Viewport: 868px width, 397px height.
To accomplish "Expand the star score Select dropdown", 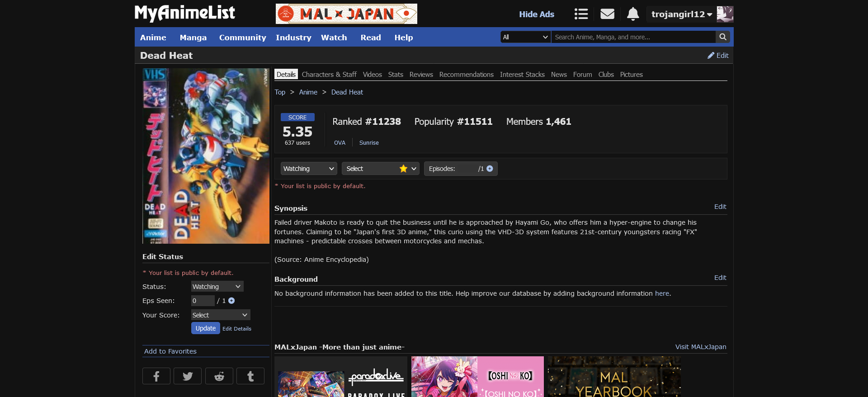I will 380,169.
